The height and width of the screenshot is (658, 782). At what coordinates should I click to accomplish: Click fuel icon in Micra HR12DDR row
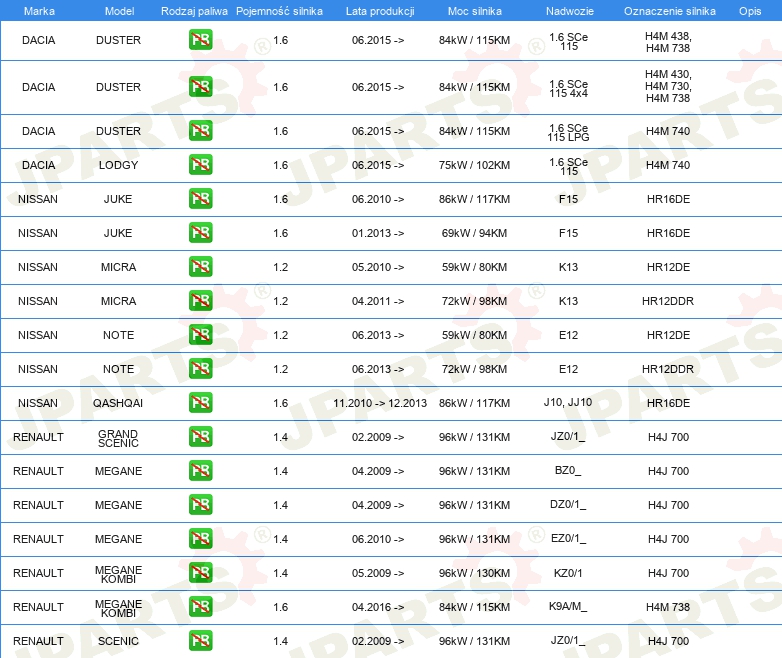[x=200, y=301]
